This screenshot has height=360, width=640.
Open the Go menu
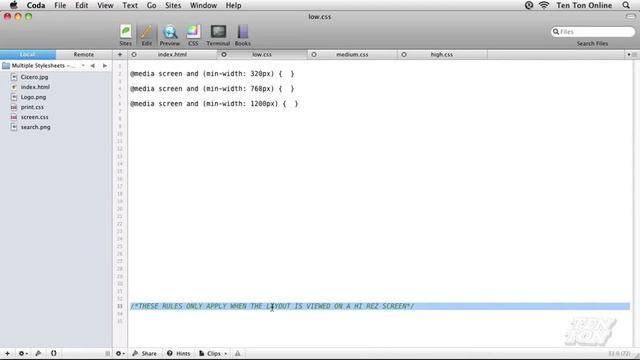point(151,5)
